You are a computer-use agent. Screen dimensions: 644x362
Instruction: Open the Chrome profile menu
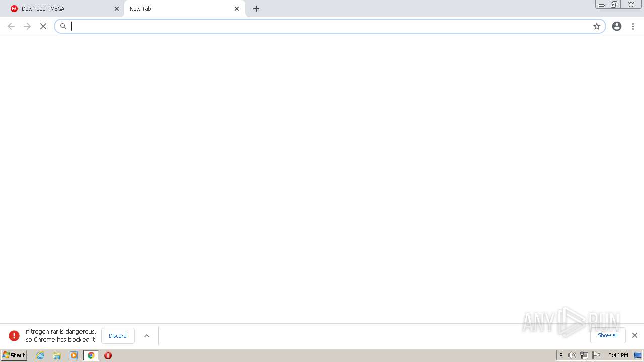pos(617,26)
